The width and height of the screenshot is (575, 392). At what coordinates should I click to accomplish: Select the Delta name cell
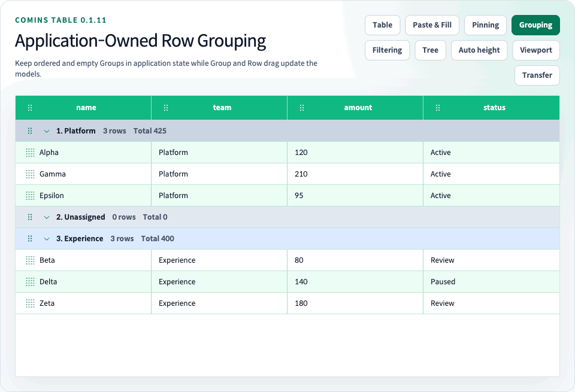click(83, 282)
